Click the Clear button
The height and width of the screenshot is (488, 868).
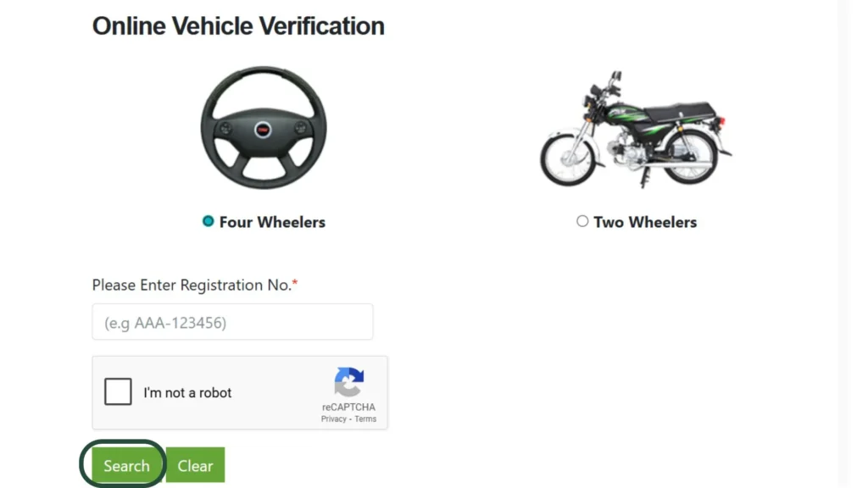coord(195,465)
